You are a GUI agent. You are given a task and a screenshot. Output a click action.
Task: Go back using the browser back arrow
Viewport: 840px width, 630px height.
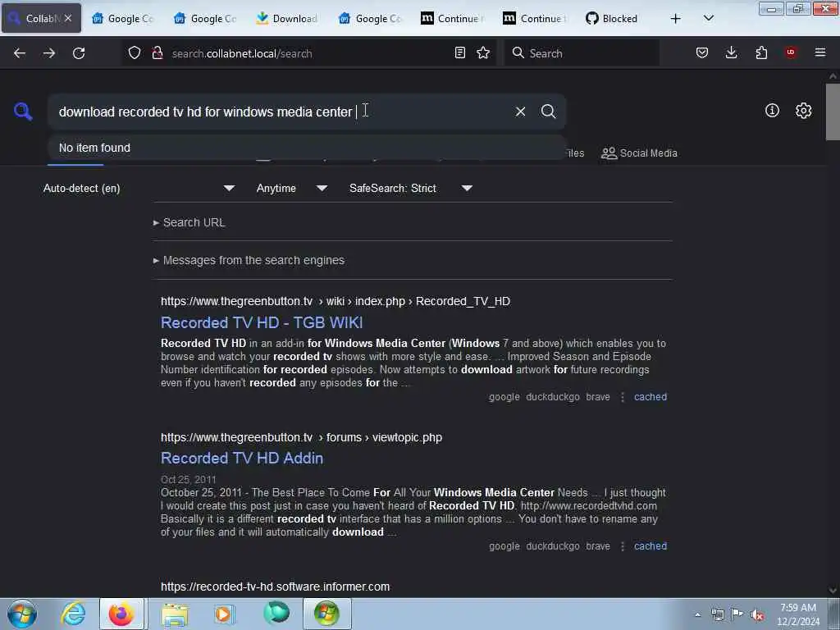click(x=20, y=53)
